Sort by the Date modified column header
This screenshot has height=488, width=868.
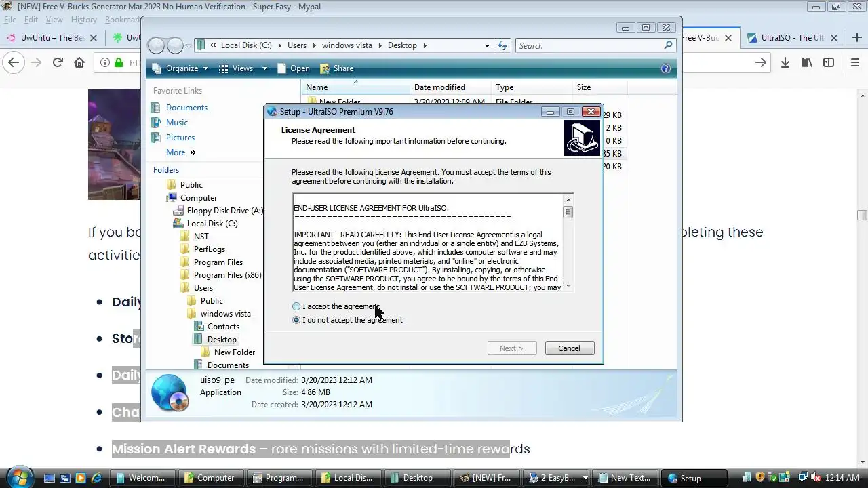pyautogui.click(x=450, y=87)
